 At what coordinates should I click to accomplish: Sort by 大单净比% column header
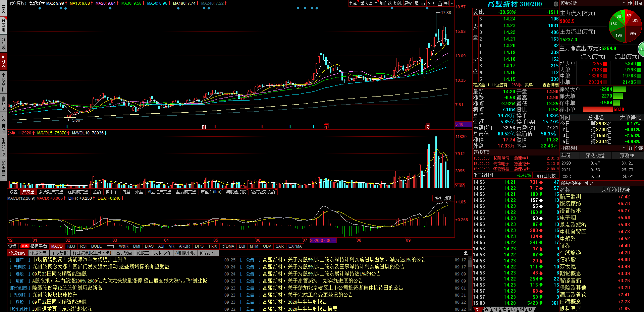click(x=615, y=190)
